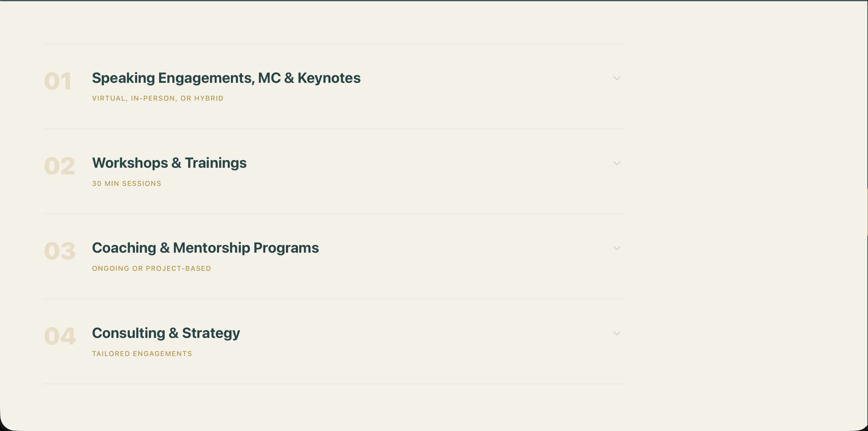
Task: Click the large faded number 02
Action: (59, 166)
